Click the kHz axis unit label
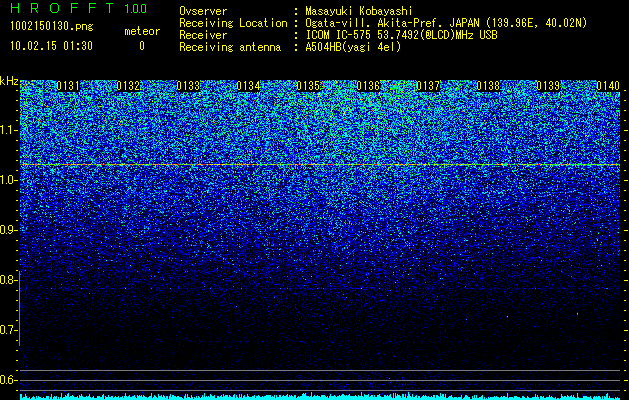The width and height of the screenshot is (629, 400). click(9, 81)
